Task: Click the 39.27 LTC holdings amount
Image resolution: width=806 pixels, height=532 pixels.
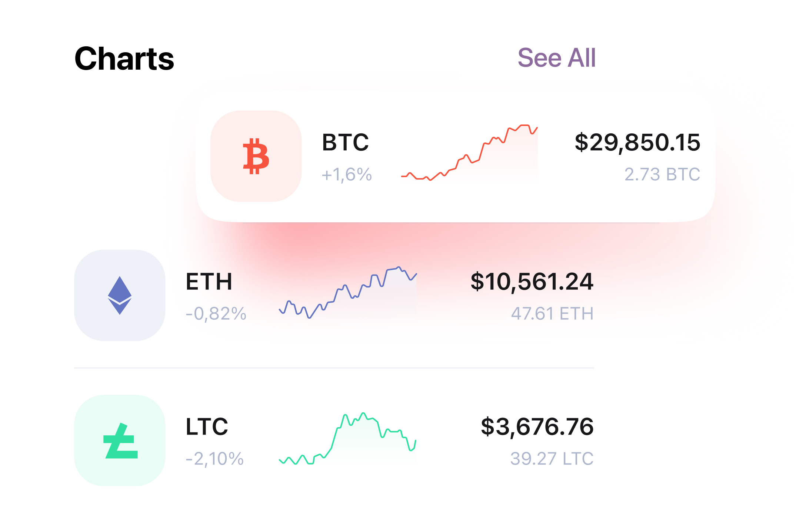Action: [x=552, y=459]
